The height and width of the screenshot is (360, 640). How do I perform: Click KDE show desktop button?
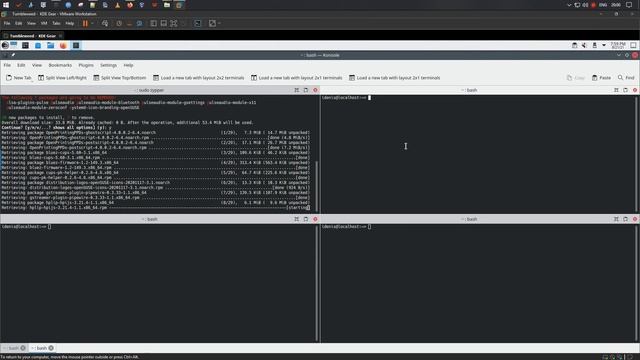pyautogui.click(x=633, y=45)
